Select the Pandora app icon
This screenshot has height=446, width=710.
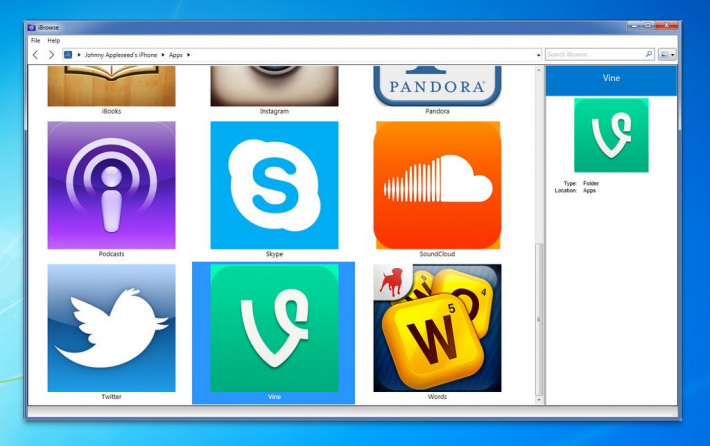click(437, 86)
